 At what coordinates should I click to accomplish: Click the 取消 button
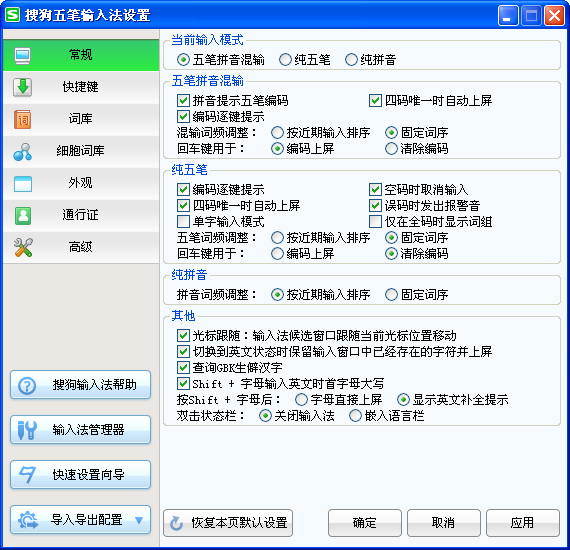tap(443, 523)
